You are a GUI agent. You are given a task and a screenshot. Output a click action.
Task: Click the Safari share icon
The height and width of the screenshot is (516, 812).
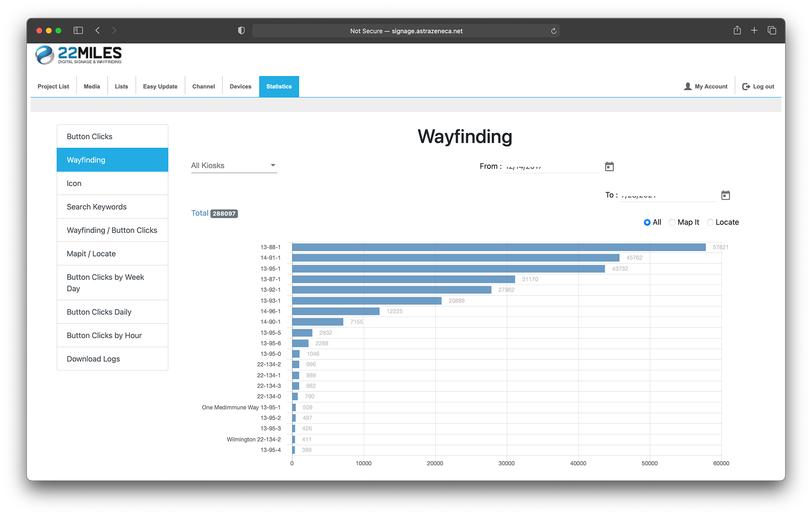click(737, 30)
